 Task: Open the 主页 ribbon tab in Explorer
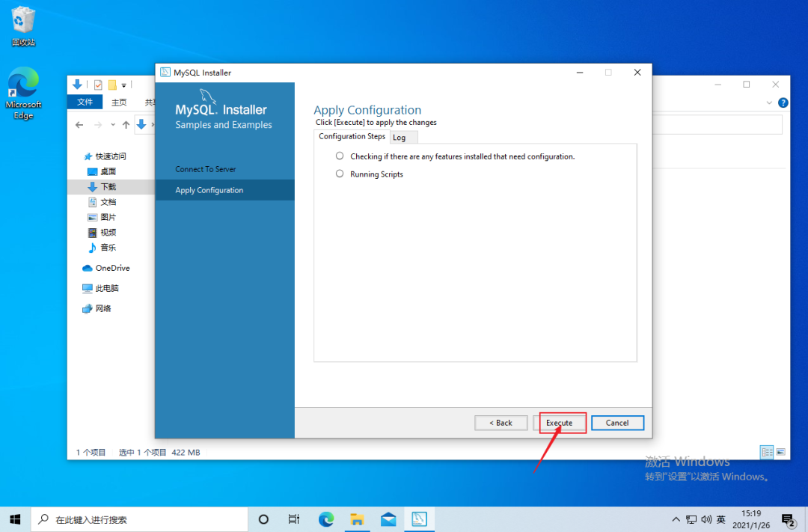(119, 102)
